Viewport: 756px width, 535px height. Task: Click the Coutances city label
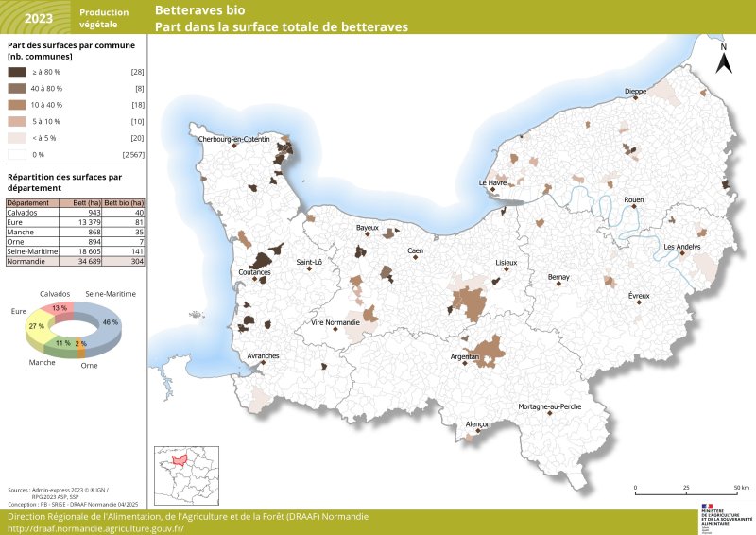(x=254, y=272)
